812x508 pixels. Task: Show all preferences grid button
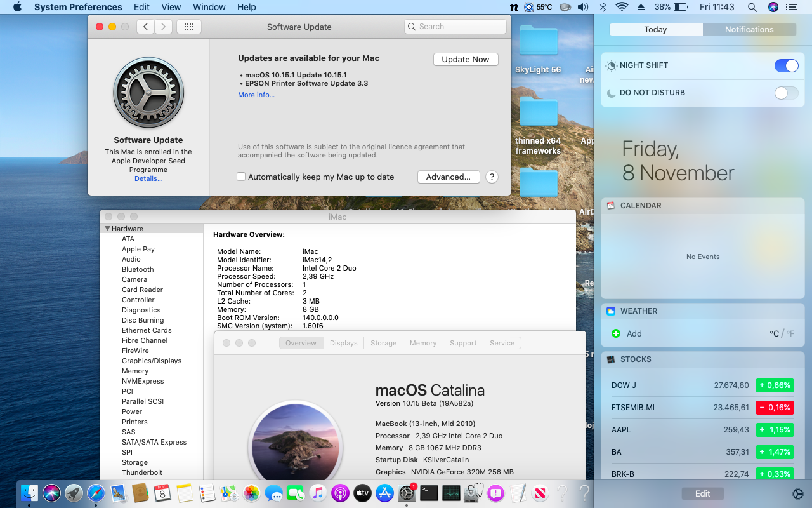[189, 27]
